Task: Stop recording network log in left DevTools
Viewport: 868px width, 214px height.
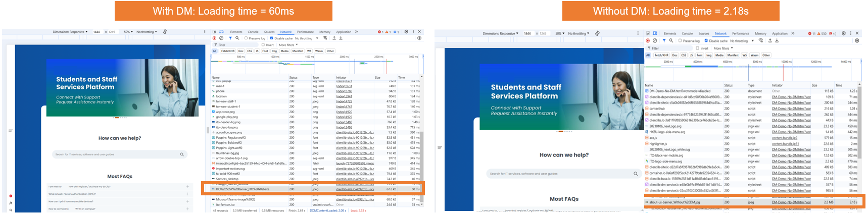Action: pos(214,38)
